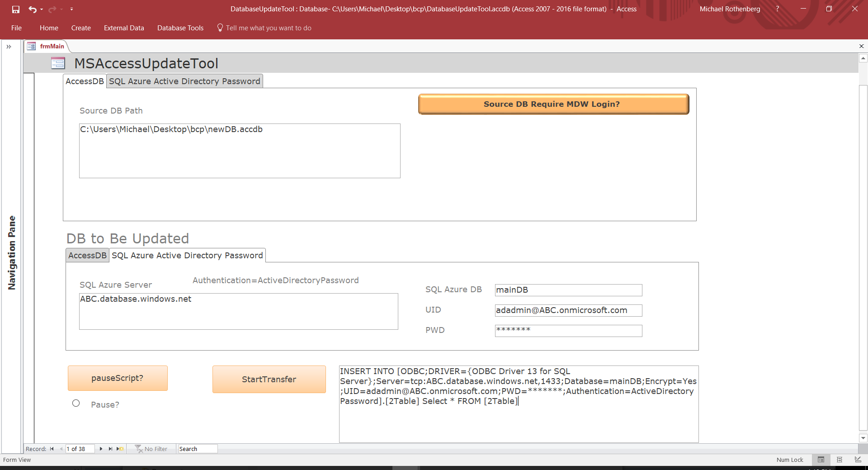This screenshot has width=868, height=470.
Task: Click the UID field
Action: pyautogui.click(x=568, y=310)
